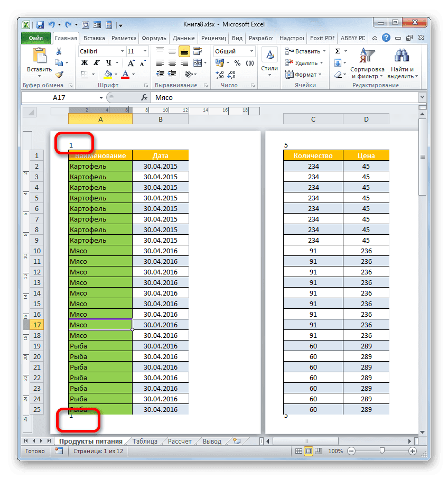Open the AutoSum sigma icon
Screen dimensions: 448x478
pos(337,51)
